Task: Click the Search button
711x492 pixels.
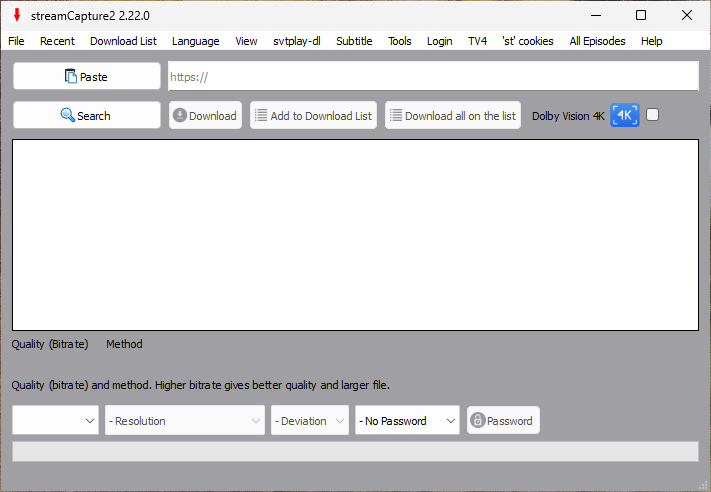Action: pyautogui.click(x=87, y=115)
